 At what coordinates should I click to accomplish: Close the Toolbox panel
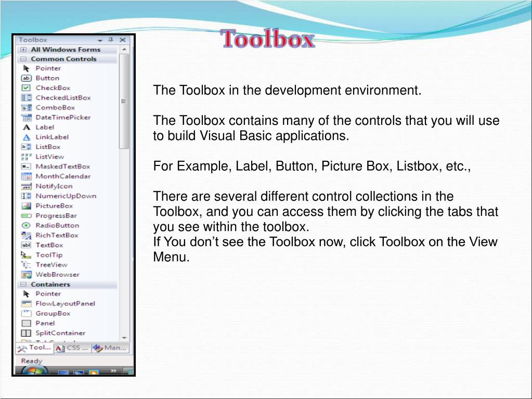coord(123,40)
